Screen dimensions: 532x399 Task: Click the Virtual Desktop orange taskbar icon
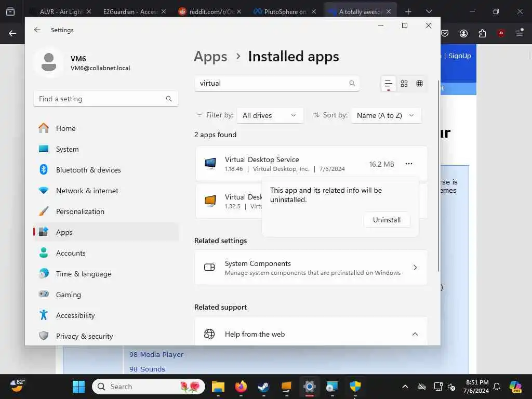pyautogui.click(x=286, y=387)
